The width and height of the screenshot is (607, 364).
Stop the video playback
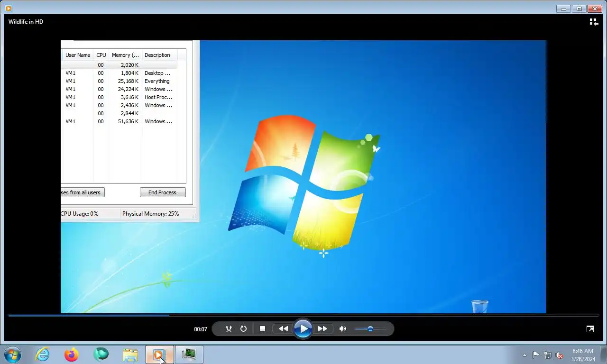(262, 329)
